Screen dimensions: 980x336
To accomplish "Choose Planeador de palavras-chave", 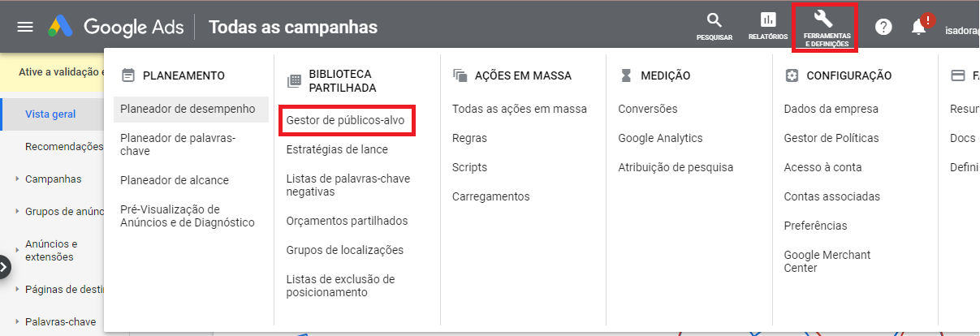I will tap(178, 144).
